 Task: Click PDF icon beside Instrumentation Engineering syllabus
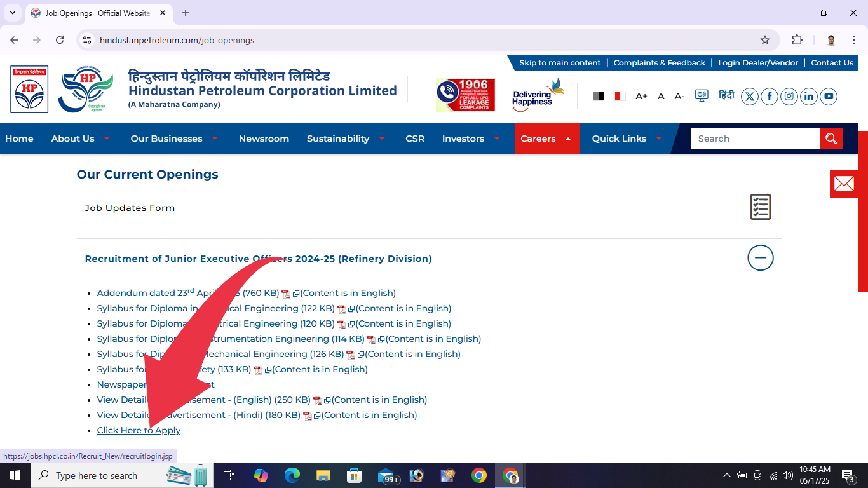(x=371, y=340)
